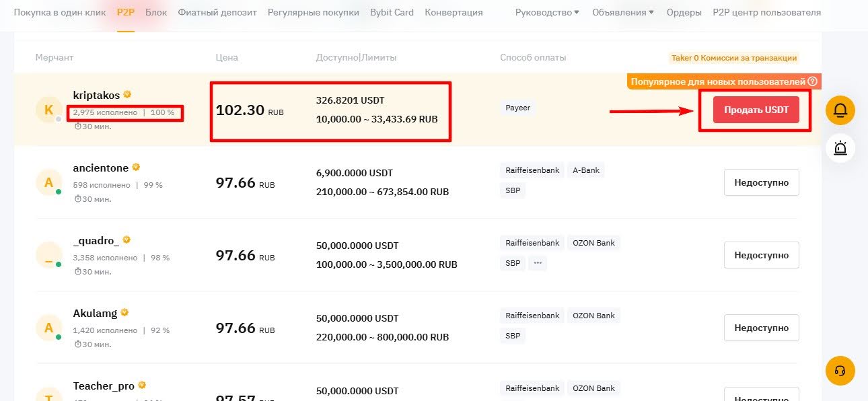Open the notification bell icon
Screen dimensions: 868x401
[840, 110]
